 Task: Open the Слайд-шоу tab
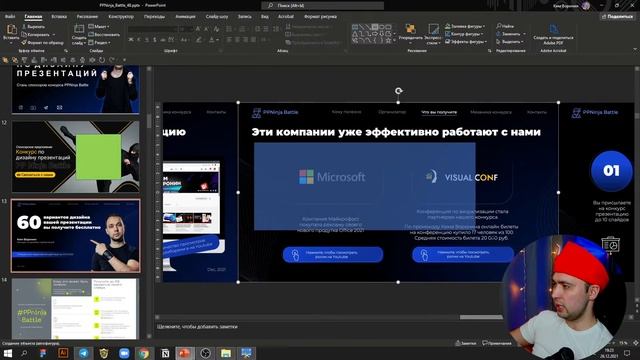pos(217,17)
